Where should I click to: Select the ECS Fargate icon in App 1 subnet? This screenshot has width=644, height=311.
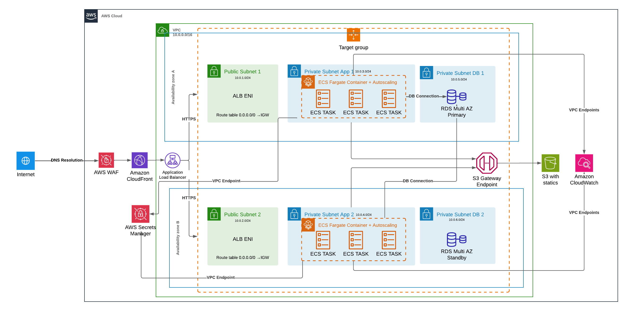tap(308, 82)
